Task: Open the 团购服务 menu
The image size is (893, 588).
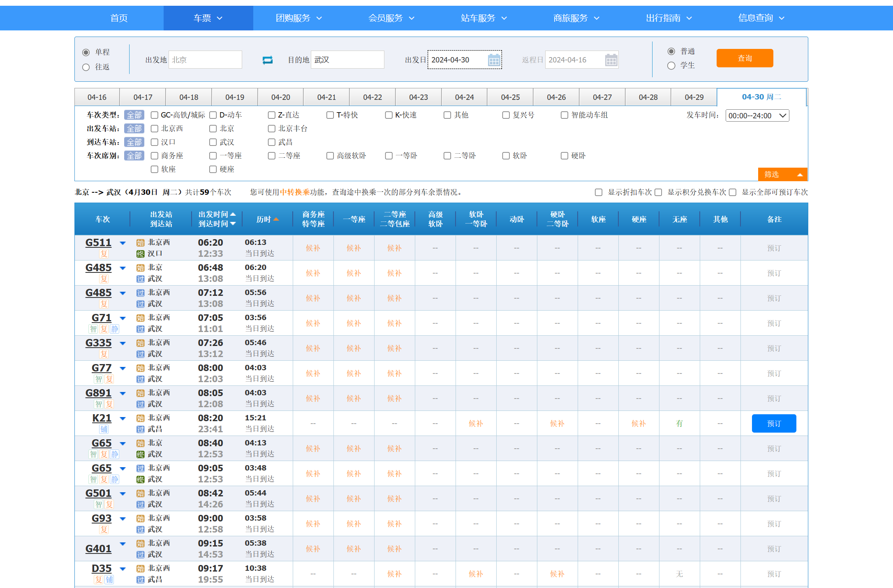Action: (x=298, y=18)
